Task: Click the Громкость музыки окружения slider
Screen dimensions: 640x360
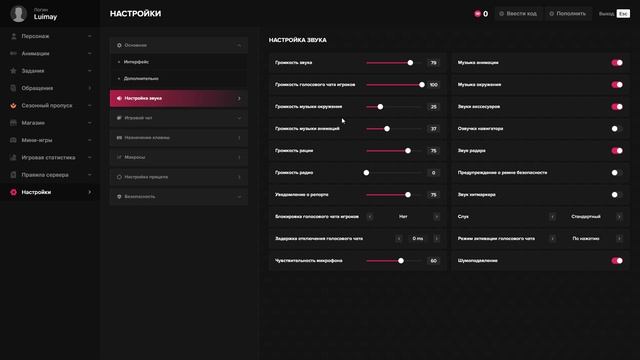Action: (394, 107)
